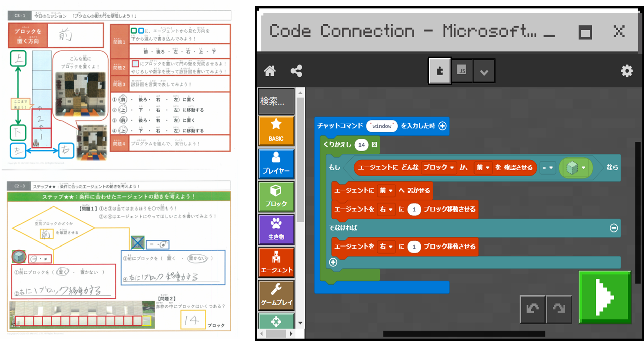The width and height of the screenshot is (644, 341).
Task: Maximize the Code Connection window
Action: tap(585, 33)
